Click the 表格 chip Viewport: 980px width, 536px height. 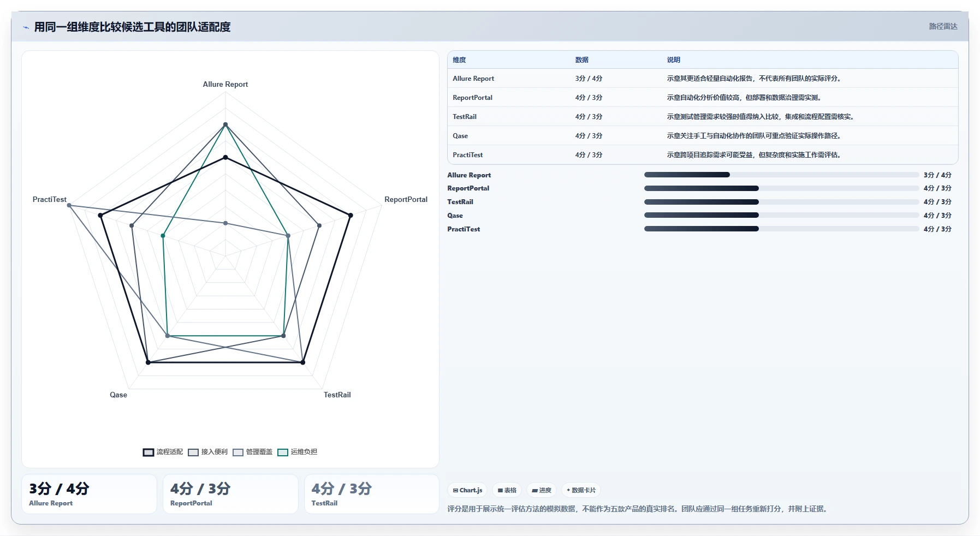coord(507,490)
